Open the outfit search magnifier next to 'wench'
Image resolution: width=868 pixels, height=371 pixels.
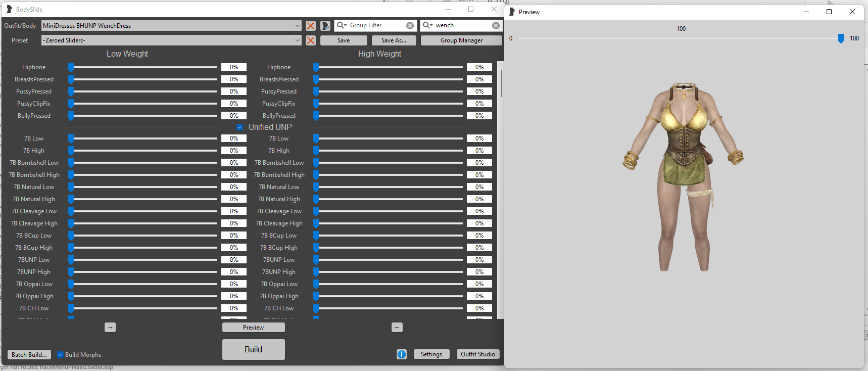coord(428,25)
